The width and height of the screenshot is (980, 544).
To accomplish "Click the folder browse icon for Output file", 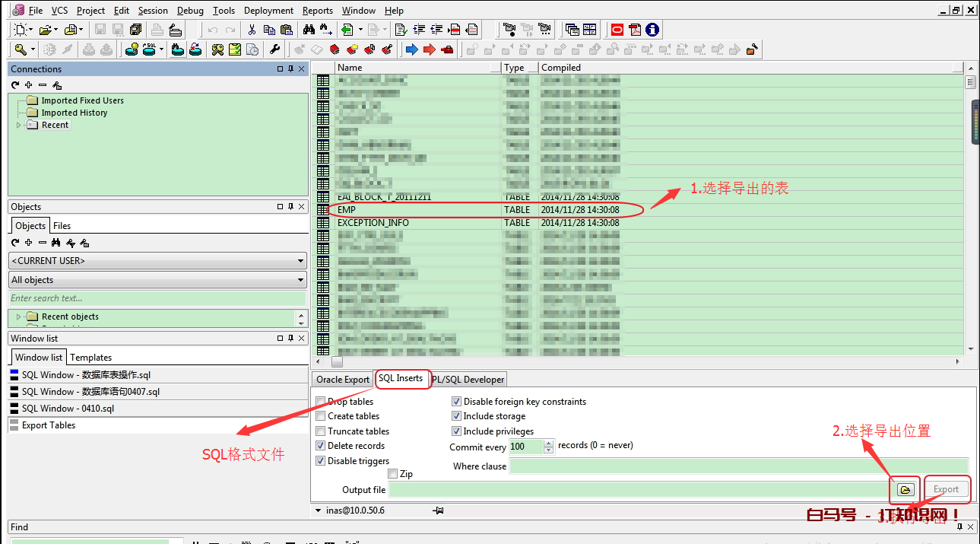I will click(x=905, y=489).
